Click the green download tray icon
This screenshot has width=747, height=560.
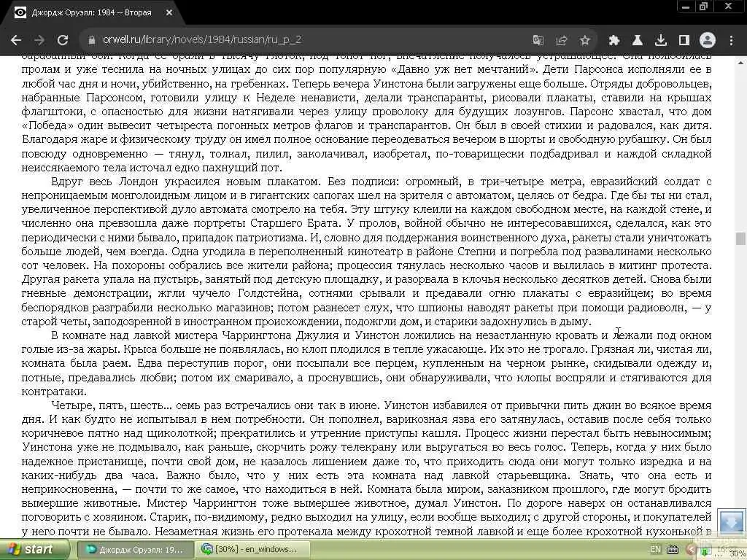[x=705, y=553]
